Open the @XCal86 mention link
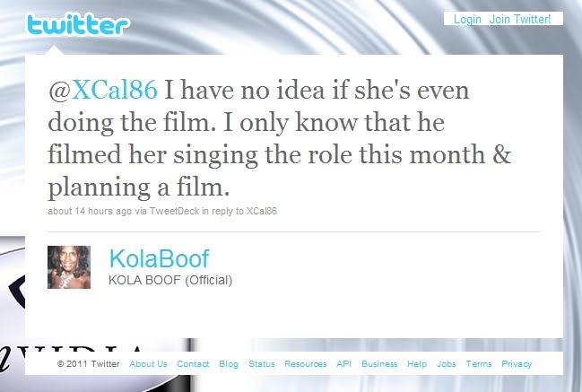This screenshot has width=582, height=392. click(103, 91)
